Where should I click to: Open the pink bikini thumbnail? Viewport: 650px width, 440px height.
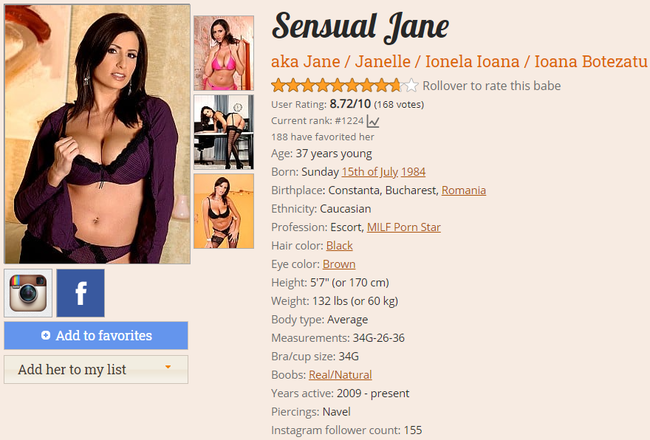click(224, 53)
